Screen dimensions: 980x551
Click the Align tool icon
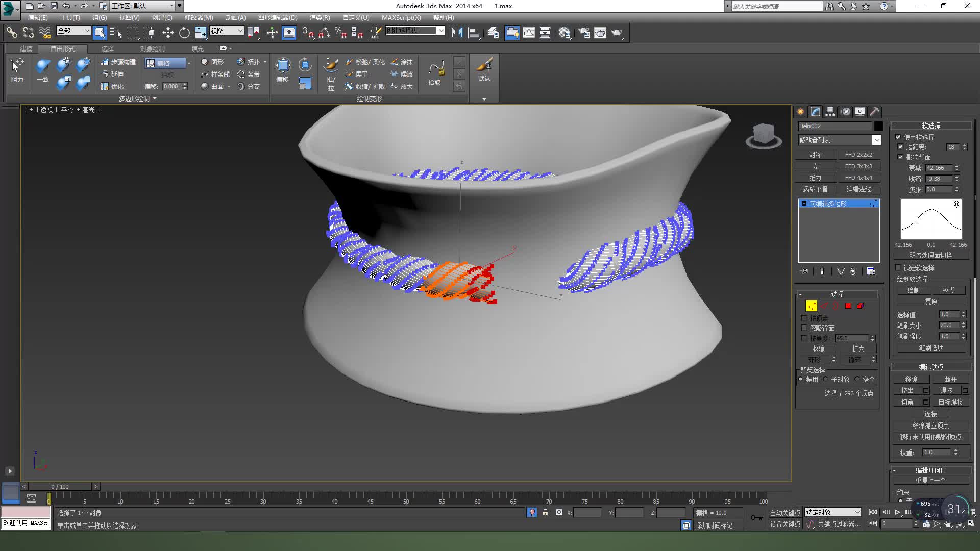click(474, 33)
